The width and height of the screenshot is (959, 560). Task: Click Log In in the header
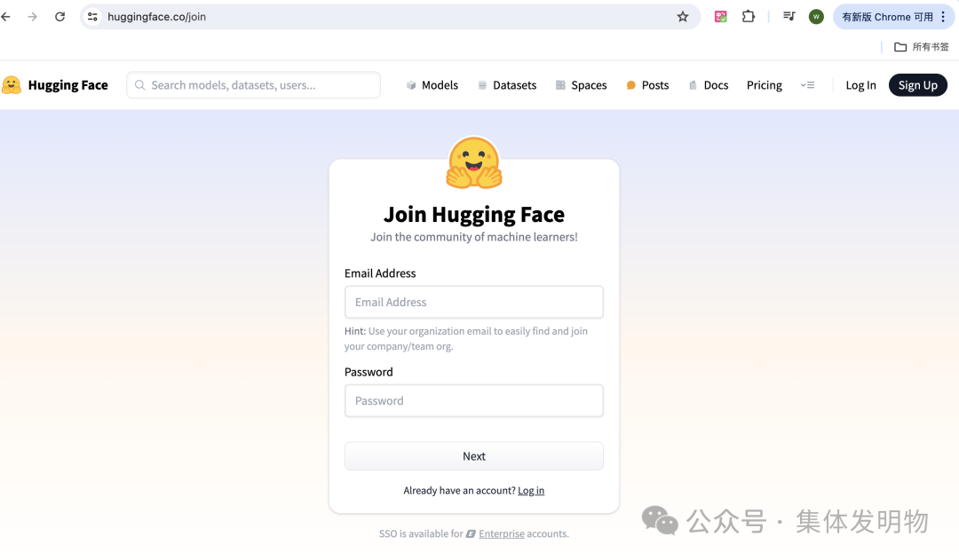coord(860,85)
